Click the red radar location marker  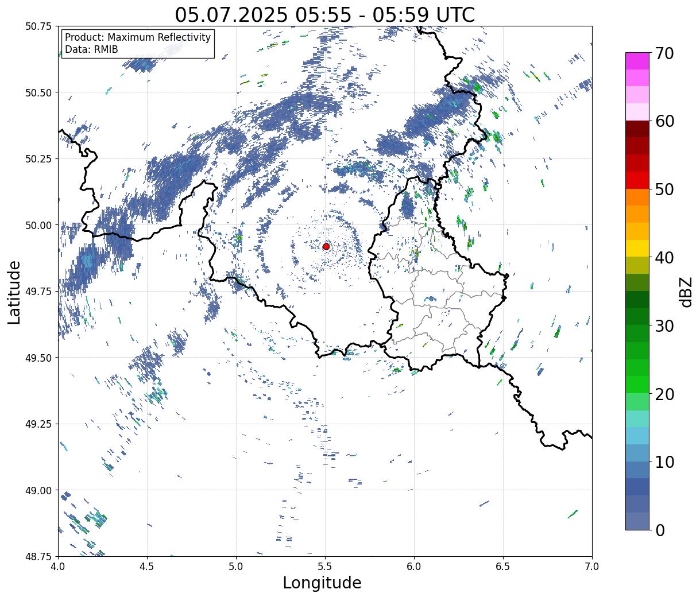pyautogui.click(x=326, y=246)
